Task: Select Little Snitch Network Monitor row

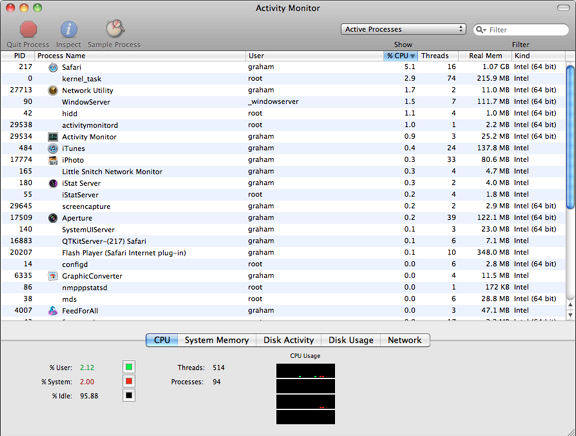Action: (x=283, y=172)
